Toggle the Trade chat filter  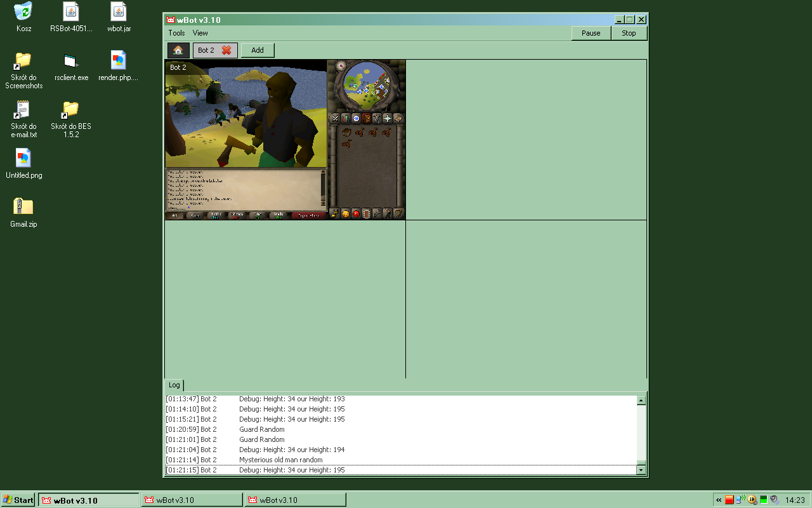(278, 216)
